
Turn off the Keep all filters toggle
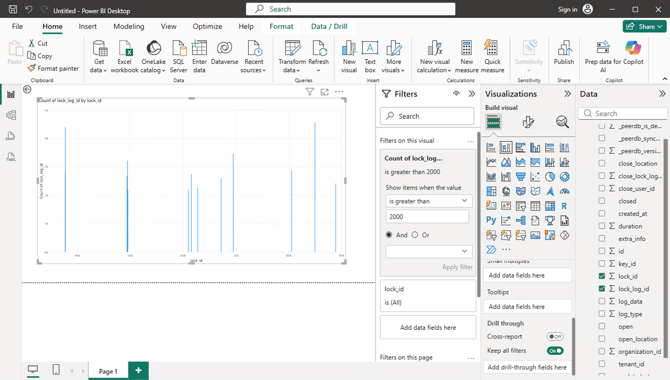pos(555,351)
